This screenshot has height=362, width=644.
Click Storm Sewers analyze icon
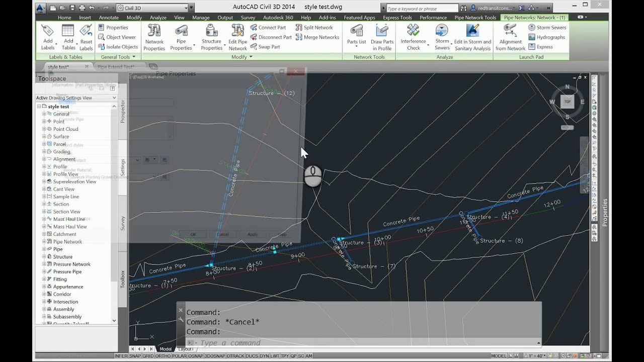tap(442, 37)
